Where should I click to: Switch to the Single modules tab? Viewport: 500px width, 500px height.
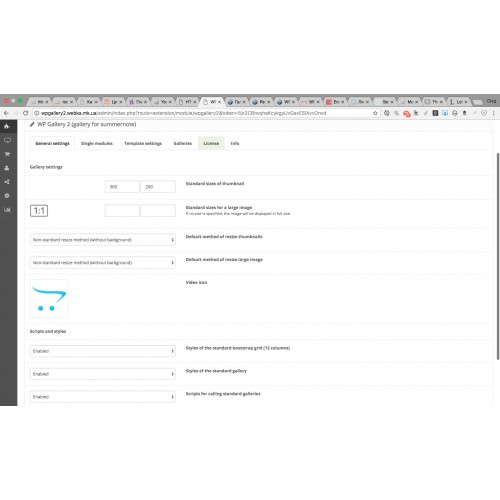[97, 143]
